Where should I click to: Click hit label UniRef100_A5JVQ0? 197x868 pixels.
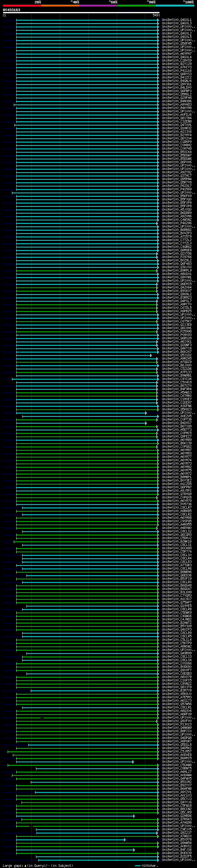(x=176, y=210)
